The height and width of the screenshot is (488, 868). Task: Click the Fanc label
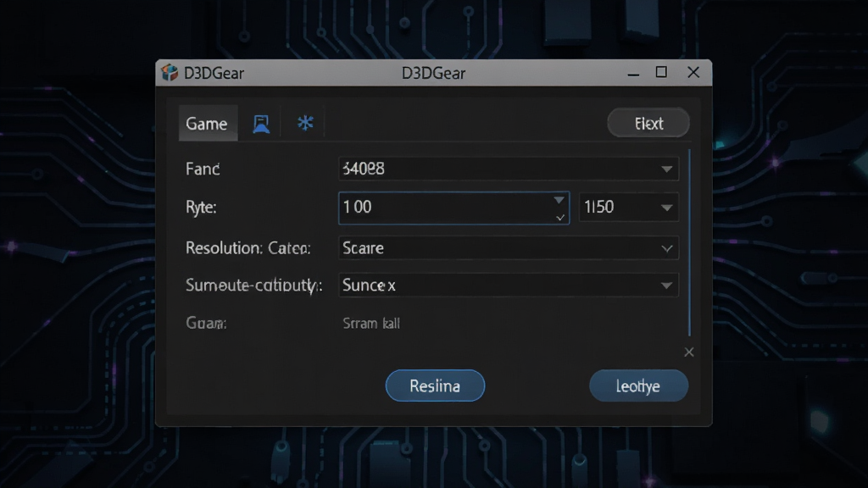tap(203, 169)
